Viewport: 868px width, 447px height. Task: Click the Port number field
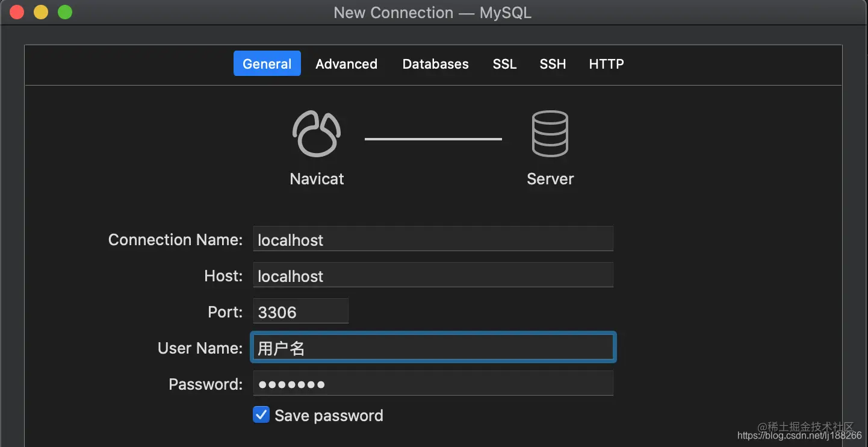point(300,311)
